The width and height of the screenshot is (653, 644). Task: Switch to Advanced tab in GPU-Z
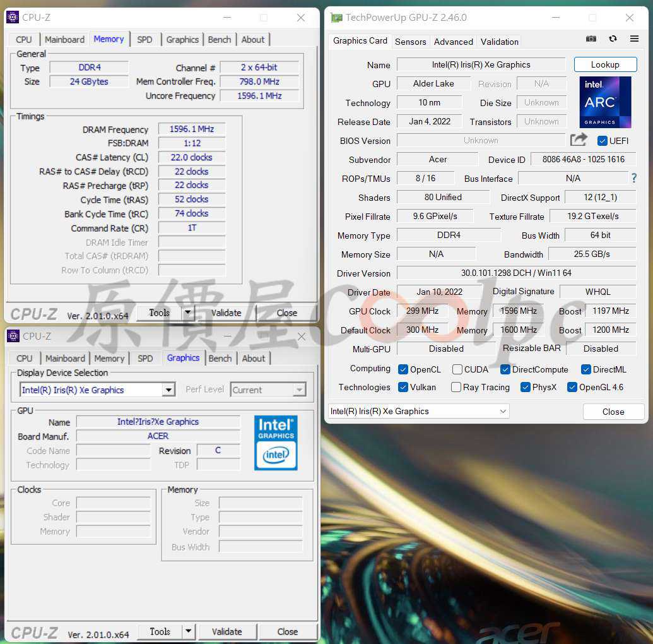tap(453, 42)
